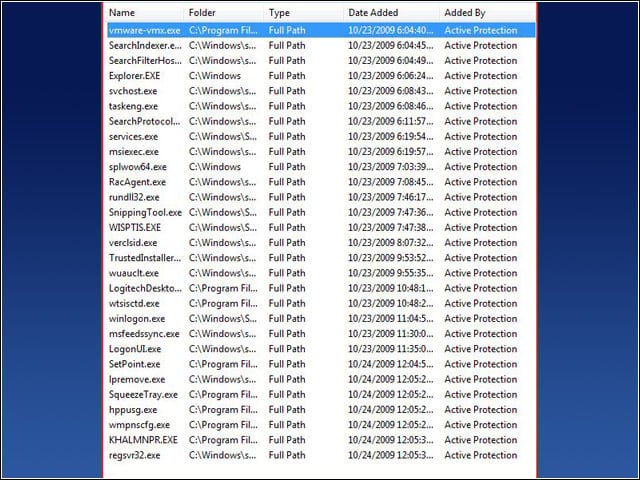Viewport: 640px width, 480px height.
Task: Select the SnippingTool.exe row
Action: click(x=321, y=212)
